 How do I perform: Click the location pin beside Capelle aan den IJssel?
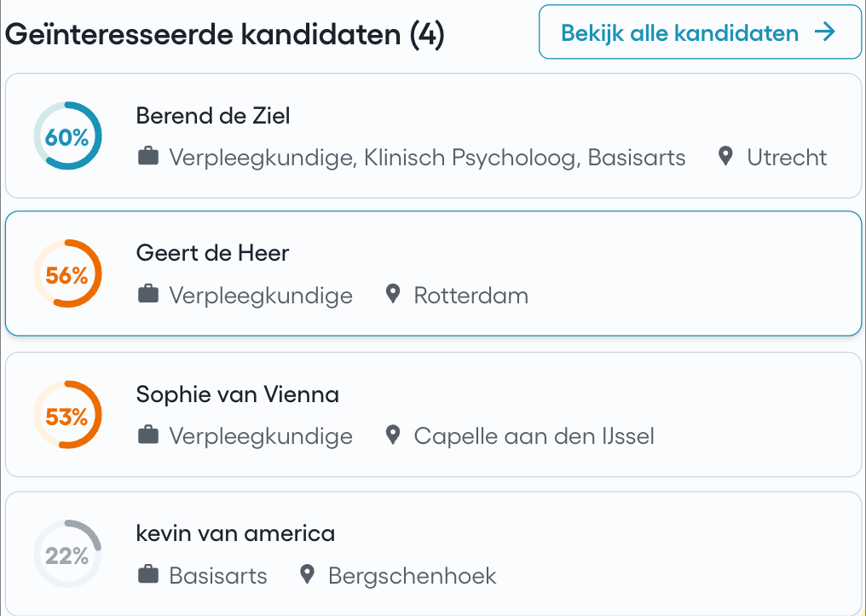click(x=393, y=435)
